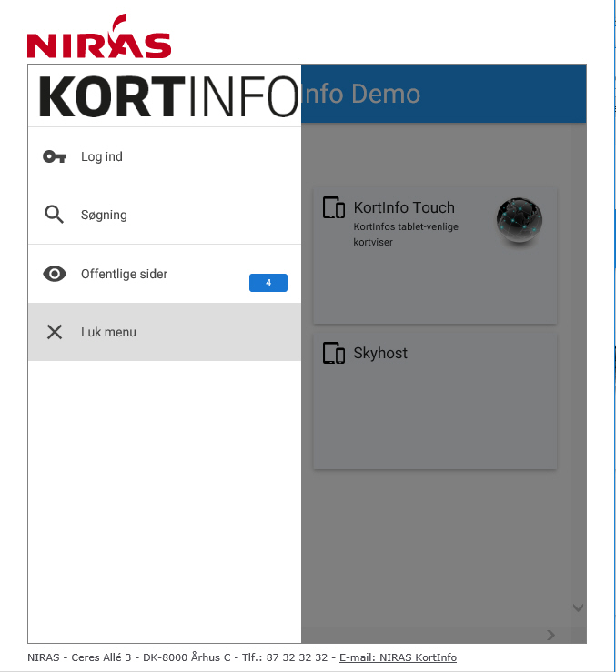Click the devices icon on KortInfo Touch card
This screenshot has height=672, width=616.
(x=334, y=208)
